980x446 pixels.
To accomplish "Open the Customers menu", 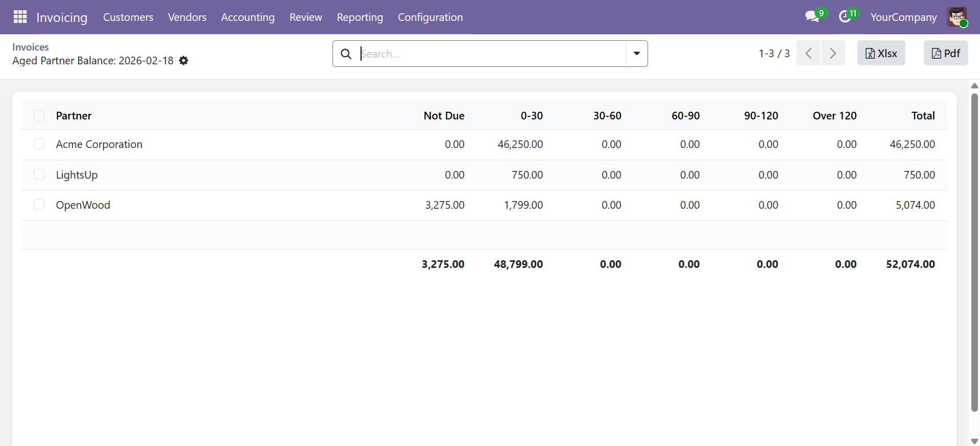I will [128, 17].
